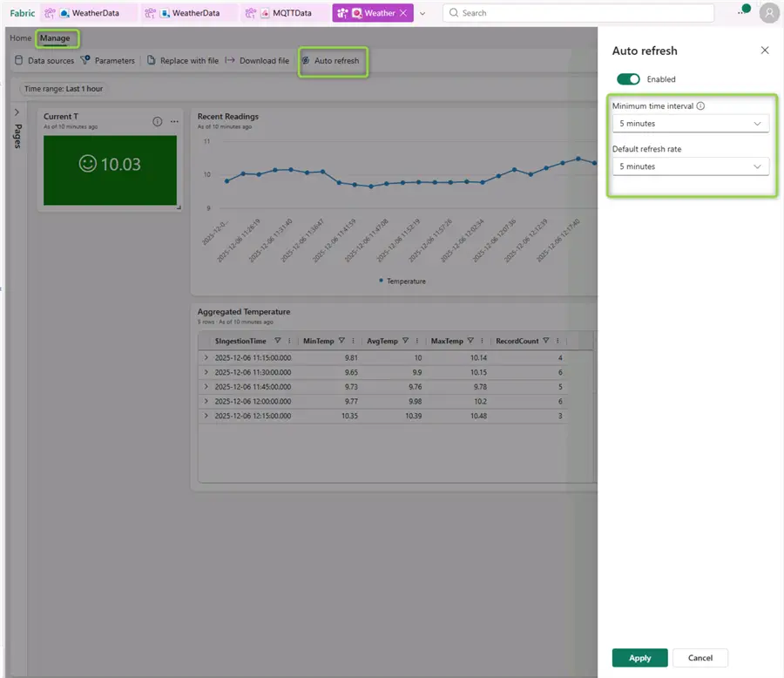Screen dimensions: 784x678
Task: Expand the 2025-12-06 11:15:00 row
Action: point(206,358)
